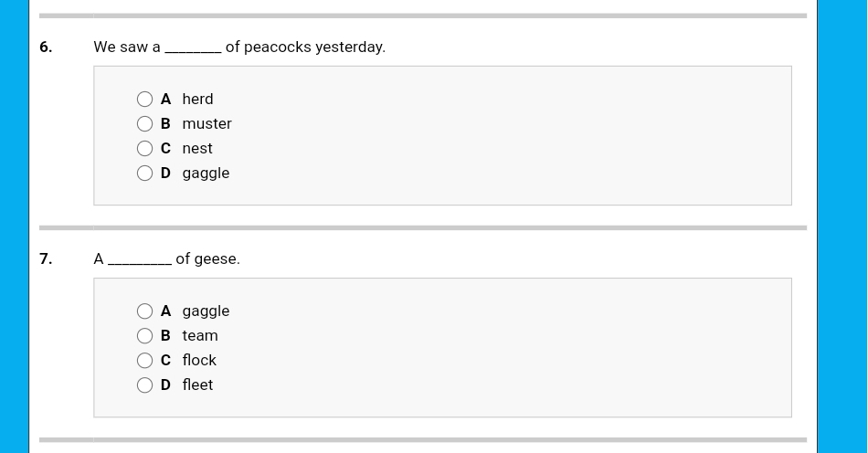
Task: Click the "flock" answer text
Action: [x=199, y=361]
